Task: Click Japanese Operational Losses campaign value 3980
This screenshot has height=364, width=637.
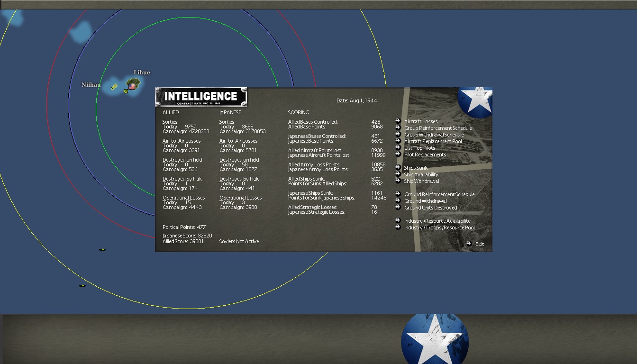Action: tap(251, 207)
